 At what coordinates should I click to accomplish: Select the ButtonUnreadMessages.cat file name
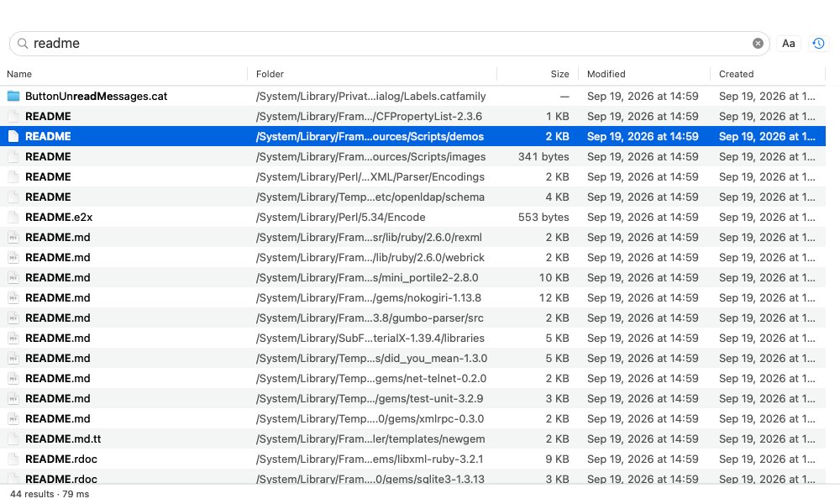[96, 97]
